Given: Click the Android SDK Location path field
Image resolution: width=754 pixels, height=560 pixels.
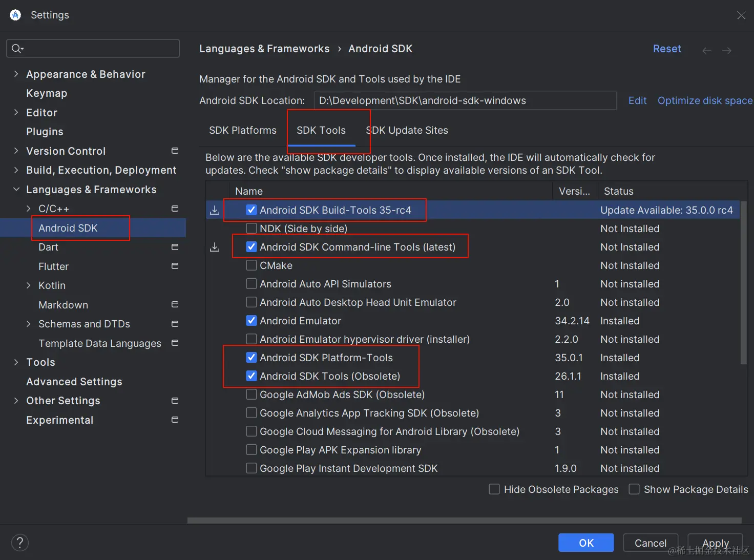Looking at the screenshot, I should point(465,100).
